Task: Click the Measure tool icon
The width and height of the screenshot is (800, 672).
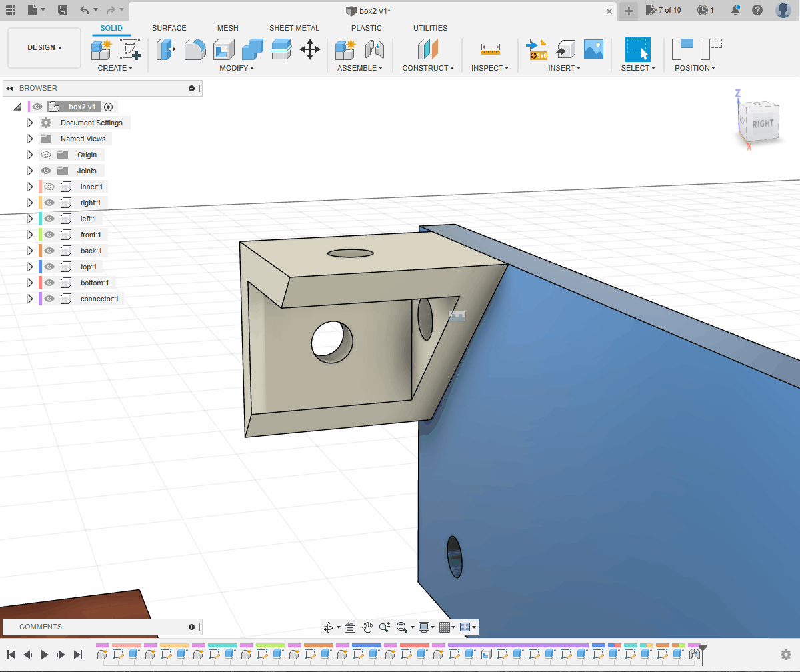Action: (490, 49)
